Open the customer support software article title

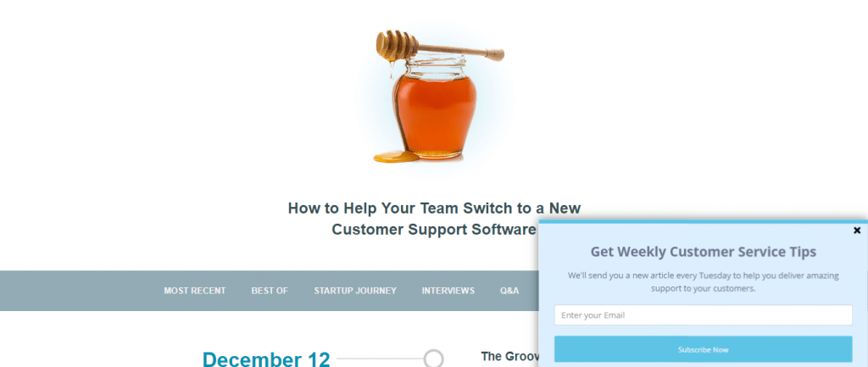tap(434, 219)
